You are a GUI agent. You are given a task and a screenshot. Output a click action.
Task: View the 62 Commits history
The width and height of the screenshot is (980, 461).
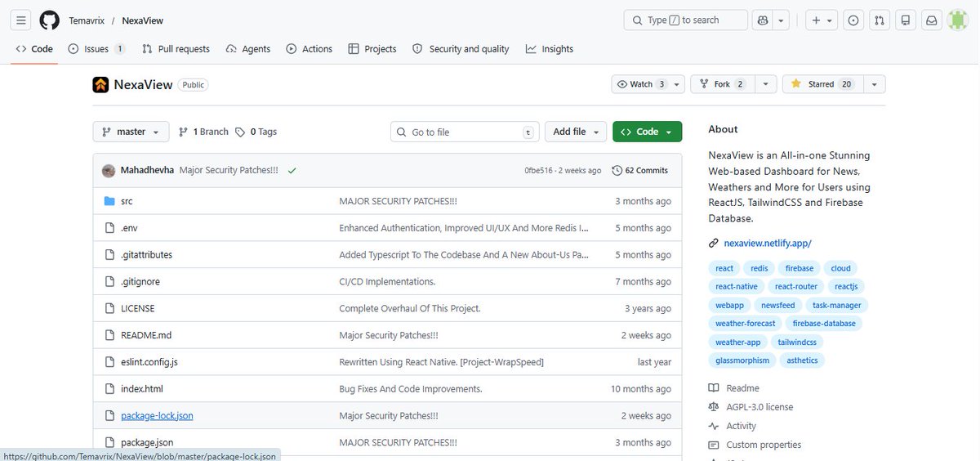[x=640, y=171]
